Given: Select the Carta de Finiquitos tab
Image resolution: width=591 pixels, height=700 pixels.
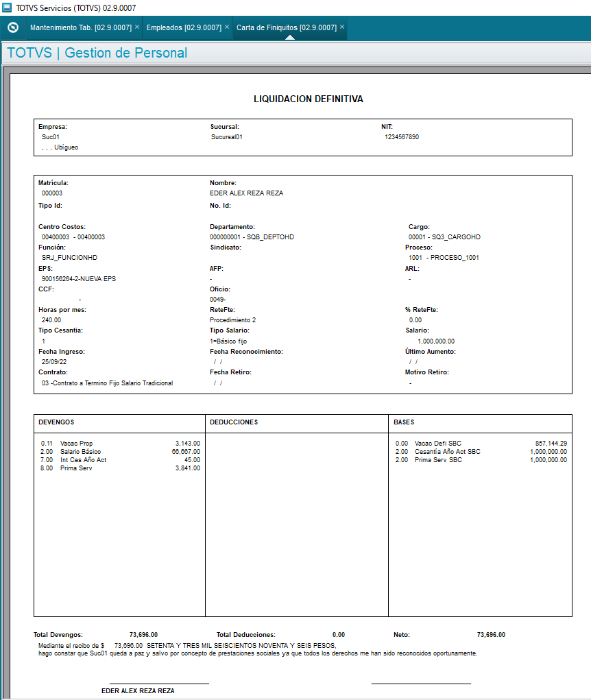Looking at the screenshot, I should (287, 27).
